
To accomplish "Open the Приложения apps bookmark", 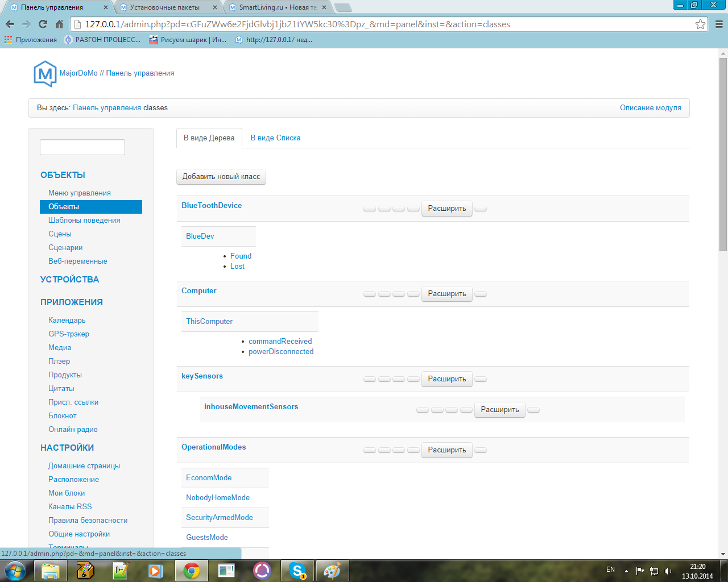I will click(x=31, y=40).
